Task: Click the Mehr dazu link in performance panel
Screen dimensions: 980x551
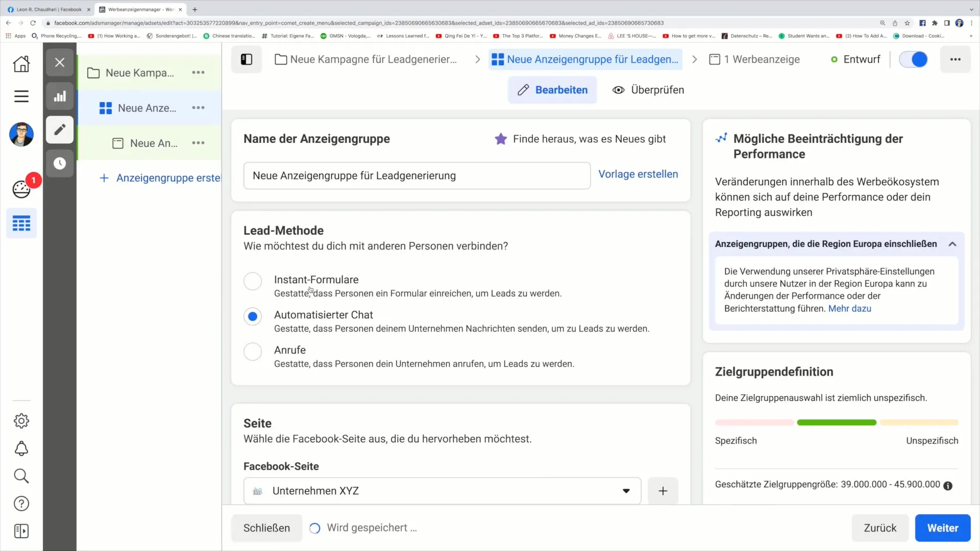Action: [x=849, y=308]
